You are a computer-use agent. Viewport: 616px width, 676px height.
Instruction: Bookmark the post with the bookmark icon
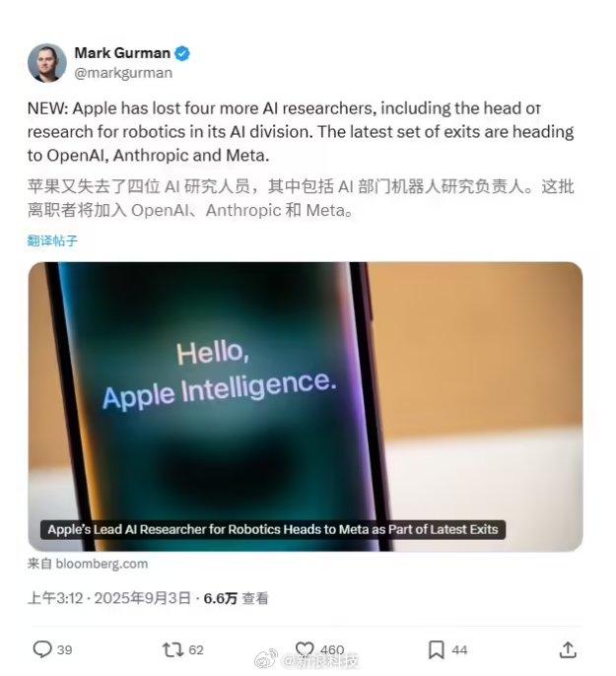[x=437, y=649]
